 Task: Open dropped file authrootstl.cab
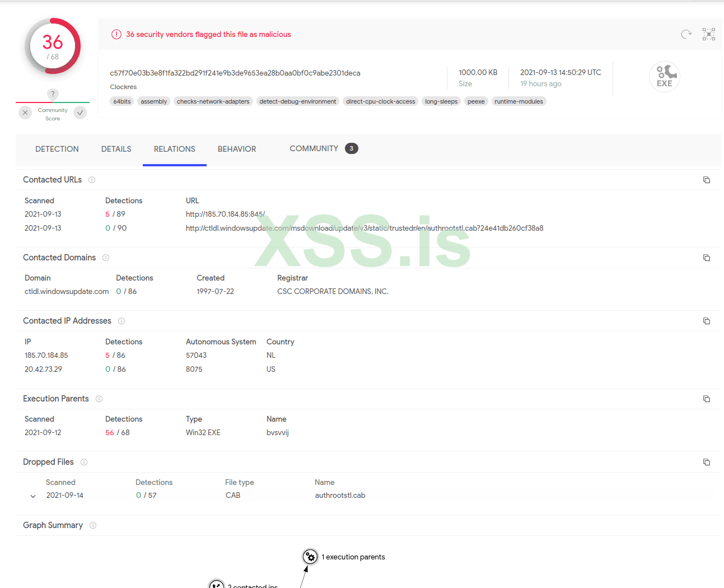point(340,495)
